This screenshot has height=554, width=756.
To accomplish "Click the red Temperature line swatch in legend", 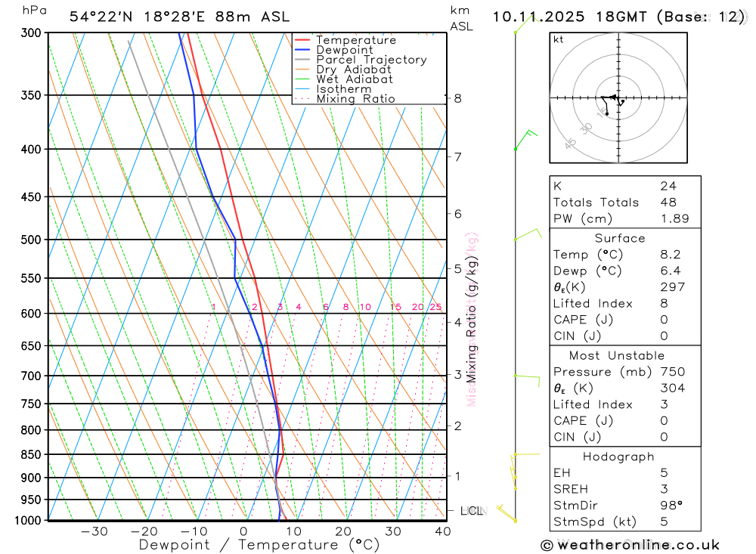I will pyautogui.click(x=302, y=40).
